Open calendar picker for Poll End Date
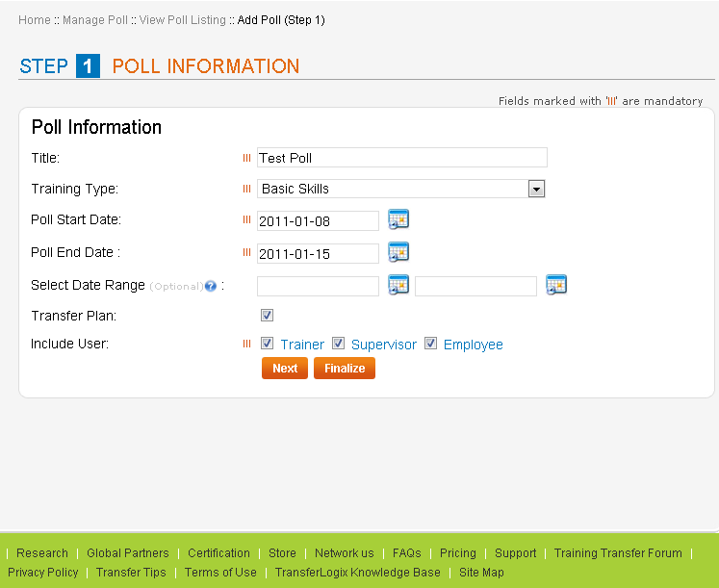The height and width of the screenshot is (588, 719). point(398,252)
